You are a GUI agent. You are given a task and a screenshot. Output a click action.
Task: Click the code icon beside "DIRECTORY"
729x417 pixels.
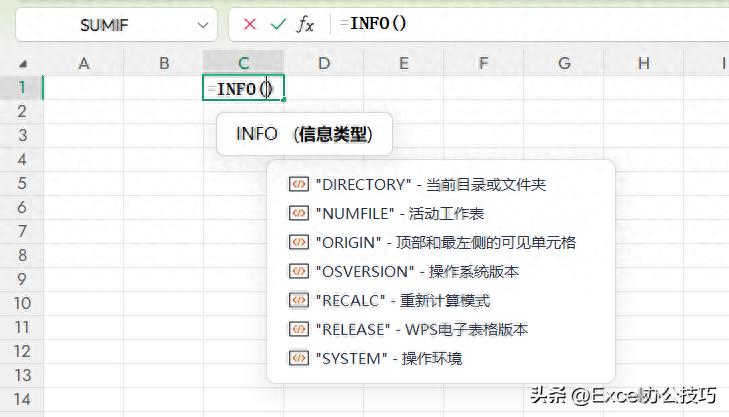pyautogui.click(x=298, y=185)
